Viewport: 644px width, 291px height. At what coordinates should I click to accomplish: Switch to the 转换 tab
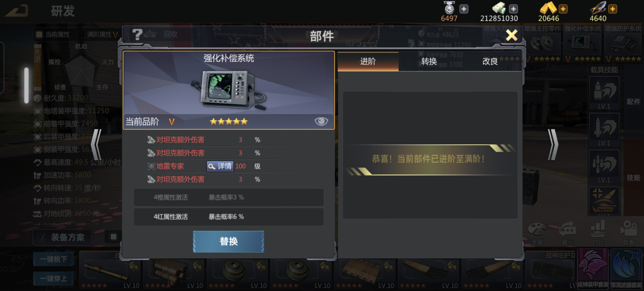pos(429,61)
